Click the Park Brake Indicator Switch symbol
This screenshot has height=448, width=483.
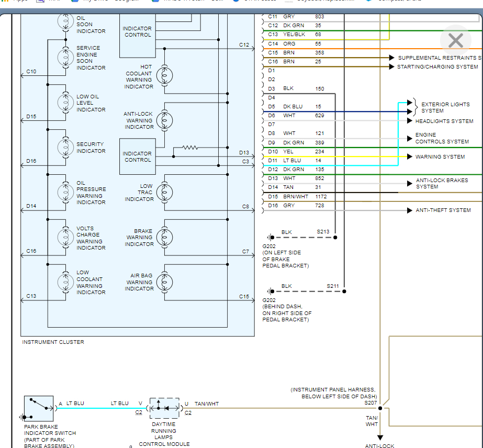(39, 409)
